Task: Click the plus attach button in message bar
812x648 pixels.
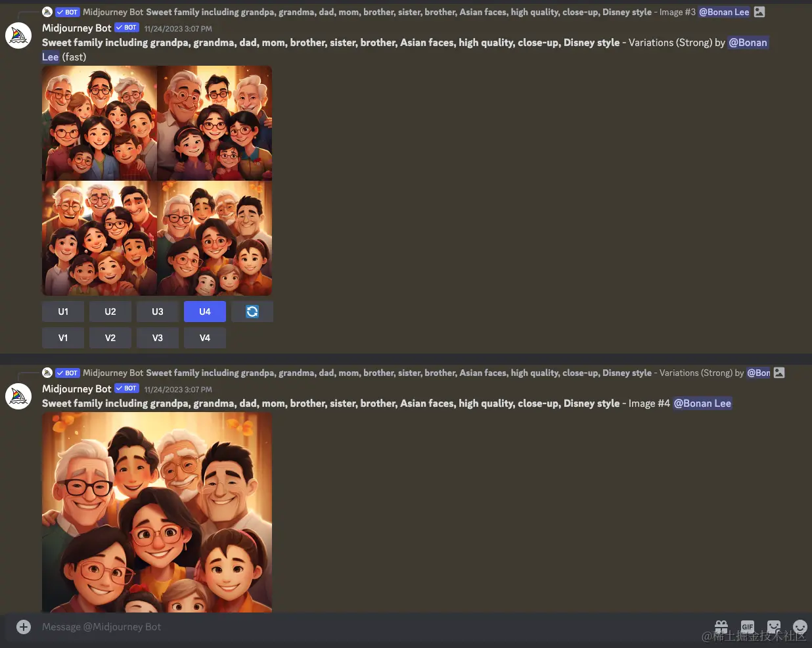Action: pos(24,627)
